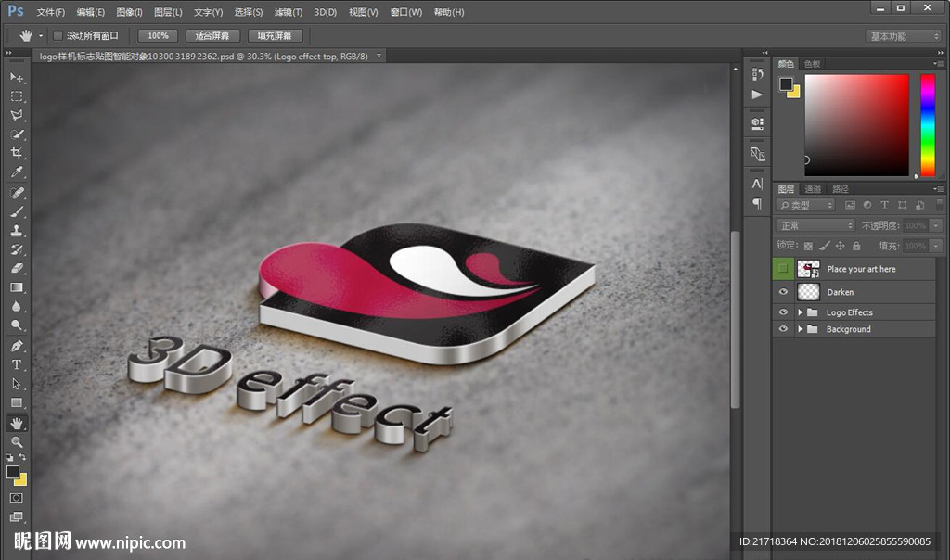This screenshot has height=560, width=950.
Task: Expand the Logo Effects group
Action: (801, 312)
